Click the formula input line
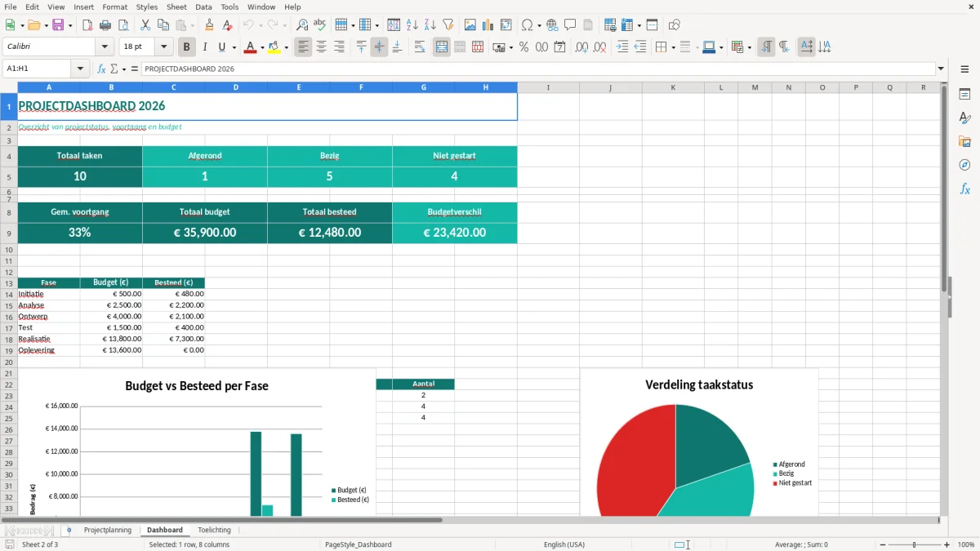This screenshot has height=551, width=980. [538, 69]
